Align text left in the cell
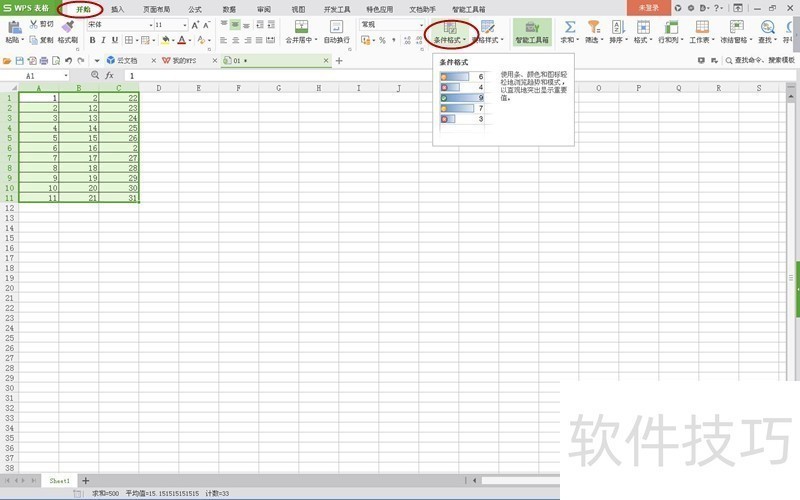 [x=224, y=40]
